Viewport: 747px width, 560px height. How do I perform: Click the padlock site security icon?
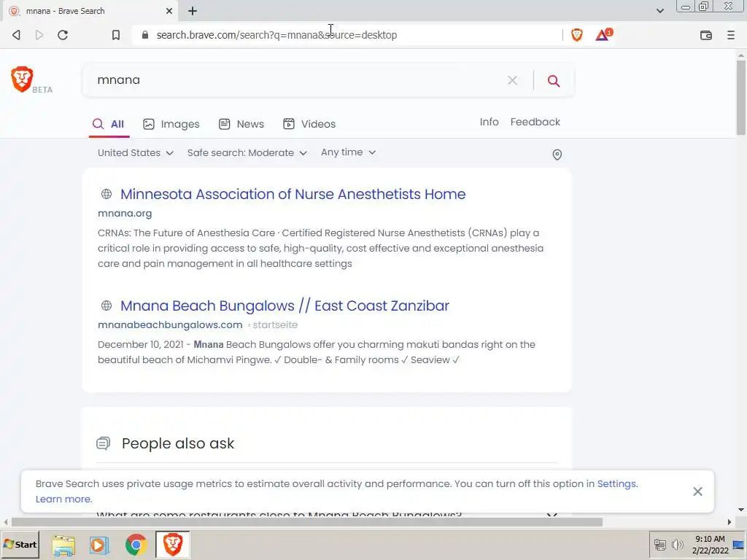pyautogui.click(x=145, y=35)
